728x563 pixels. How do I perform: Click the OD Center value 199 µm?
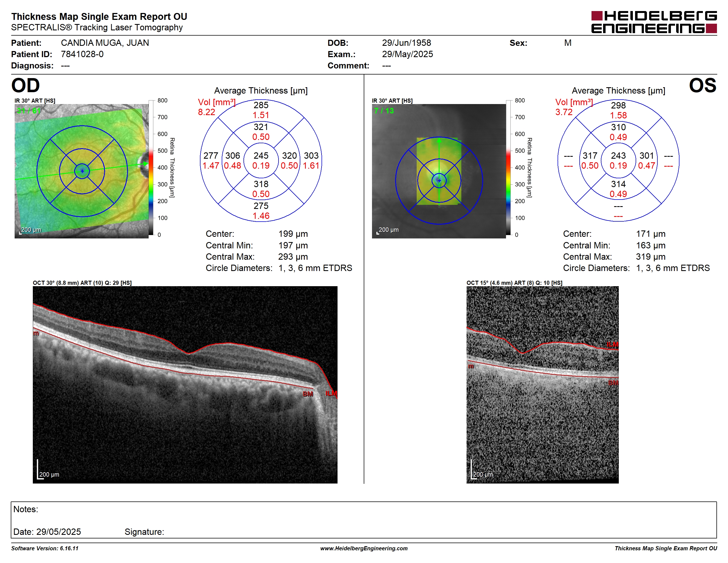(293, 234)
